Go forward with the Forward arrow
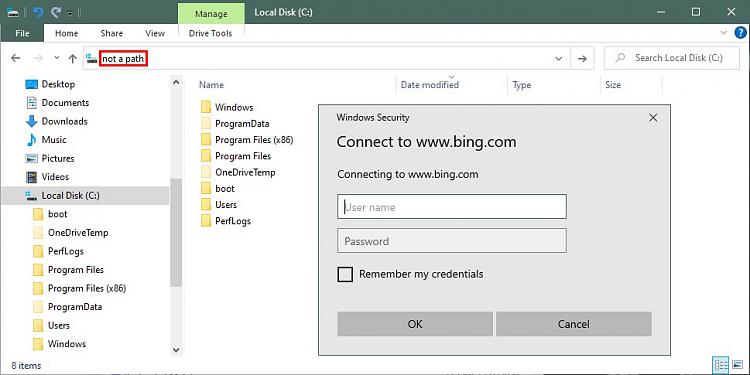Image resolution: width=750 pixels, height=375 pixels. (x=38, y=58)
